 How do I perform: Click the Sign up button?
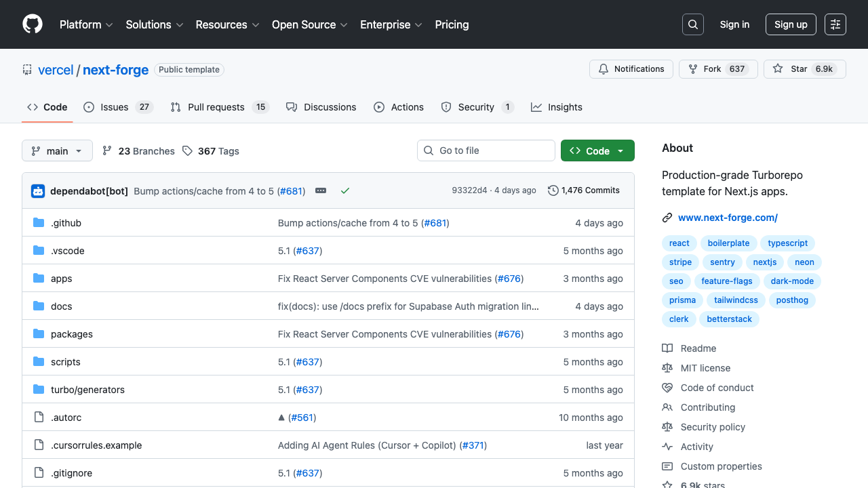tap(791, 24)
